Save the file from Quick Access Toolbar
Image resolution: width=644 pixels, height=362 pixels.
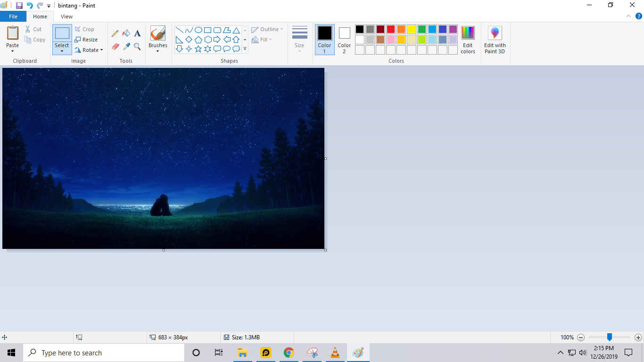click(x=19, y=6)
